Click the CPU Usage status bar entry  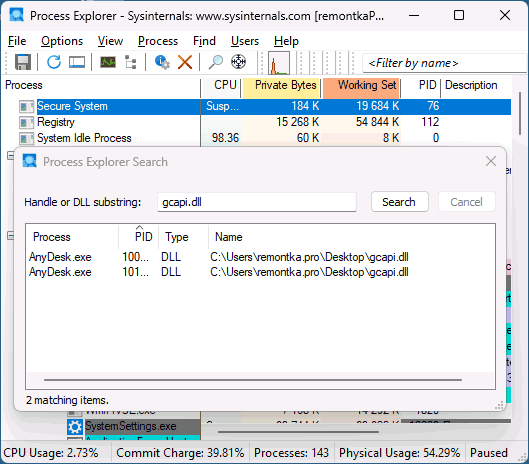click(51, 453)
